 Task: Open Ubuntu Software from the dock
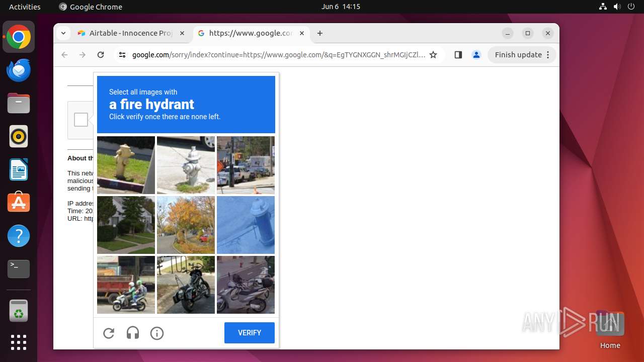click(x=19, y=203)
